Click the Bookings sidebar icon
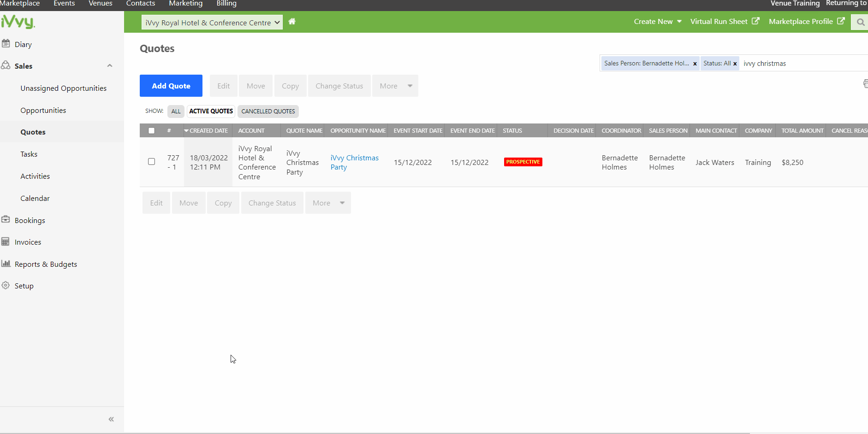This screenshot has height=434, width=868. click(6, 220)
